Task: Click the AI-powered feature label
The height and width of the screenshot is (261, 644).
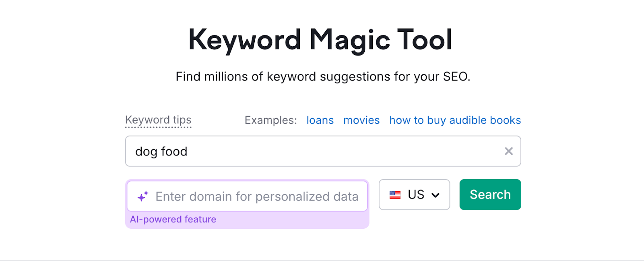Action: tap(173, 219)
